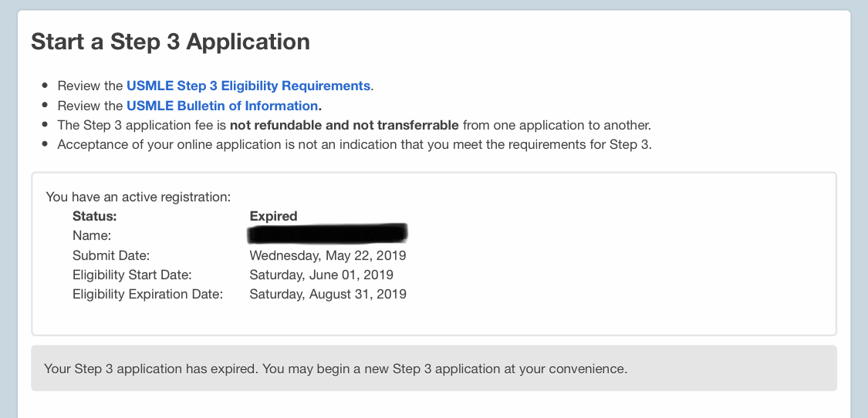Select the "Eligibility Expiration Date:" label
Image resolution: width=868 pixels, height=418 pixels.
(x=147, y=294)
